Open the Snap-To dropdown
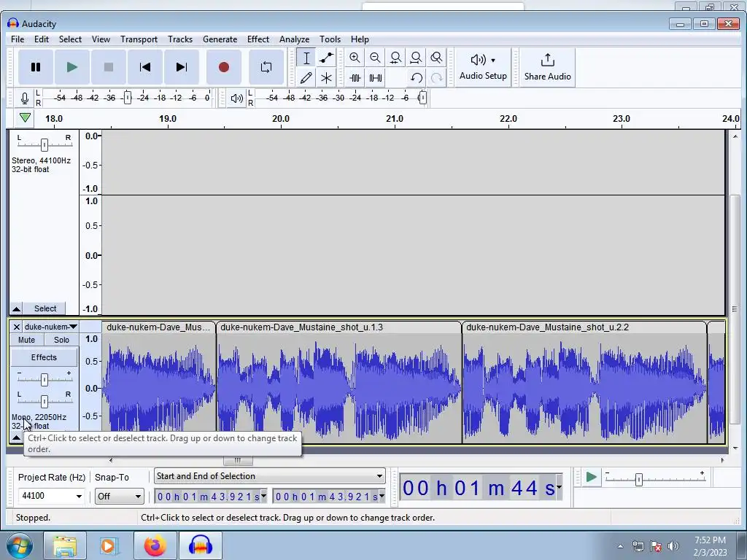747x560 pixels. [x=119, y=496]
